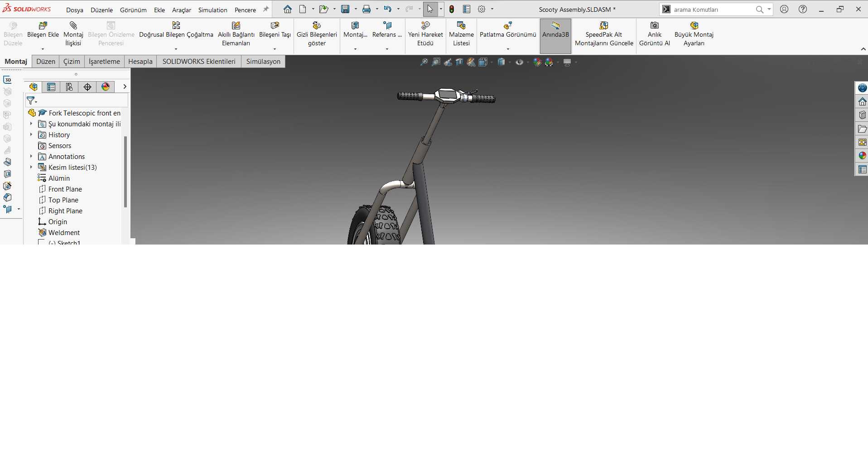The image size is (868, 461).
Task: Open dropdown under Referans geometry button
Action: 387,49
